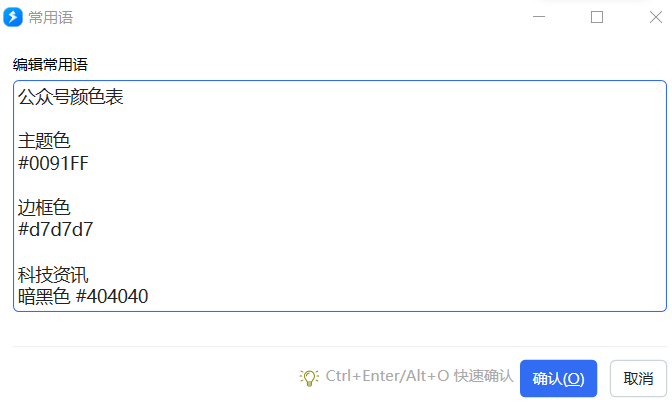This screenshot has width=672, height=408.
Task: Click the blue lightning app icon
Action: (13, 17)
